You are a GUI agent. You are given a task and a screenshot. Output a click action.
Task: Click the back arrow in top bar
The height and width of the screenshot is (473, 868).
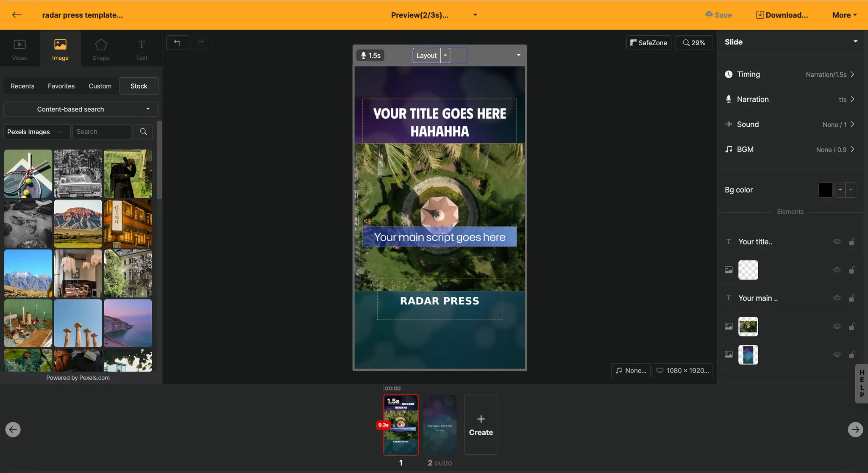pyautogui.click(x=17, y=15)
